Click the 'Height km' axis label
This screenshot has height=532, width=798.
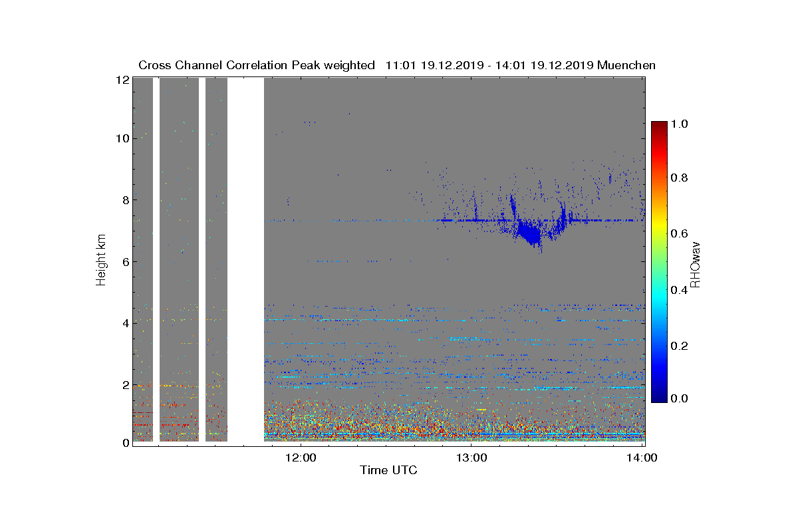(101, 259)
